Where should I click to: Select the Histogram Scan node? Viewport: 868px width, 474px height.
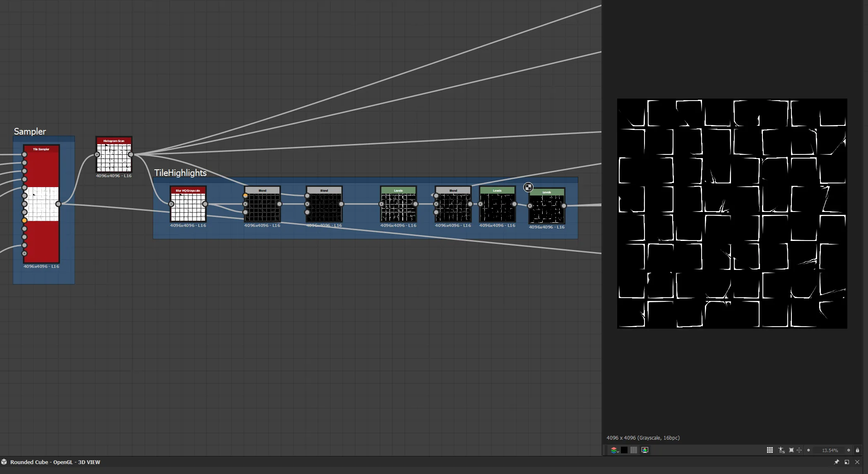(x=114, y=154)
